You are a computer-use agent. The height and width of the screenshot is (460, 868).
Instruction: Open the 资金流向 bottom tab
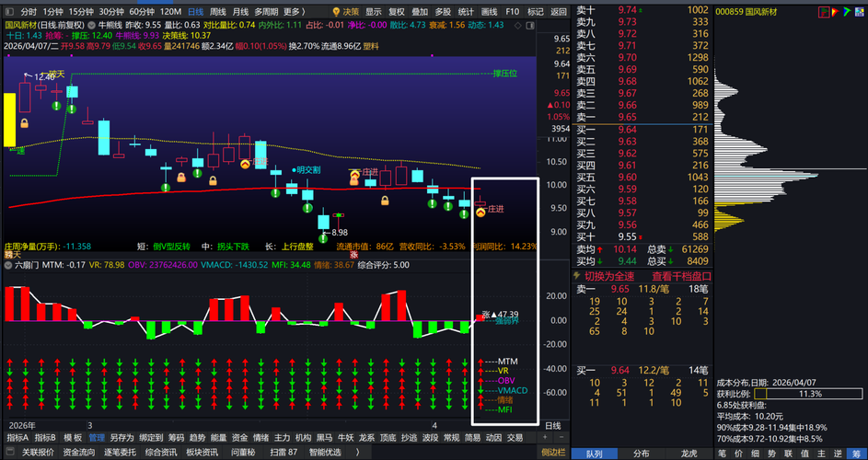(x=78, y=453)
